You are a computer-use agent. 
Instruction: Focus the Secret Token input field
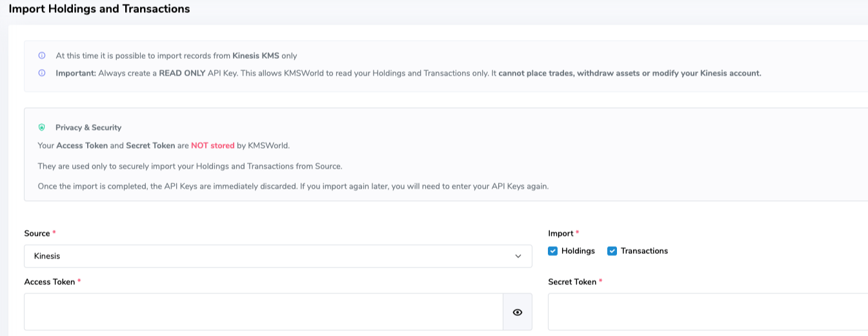tap(708, 312)
